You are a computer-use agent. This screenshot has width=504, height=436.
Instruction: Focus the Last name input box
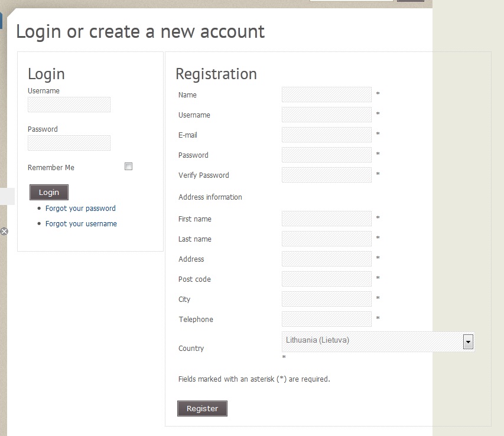tap(327, 239)
